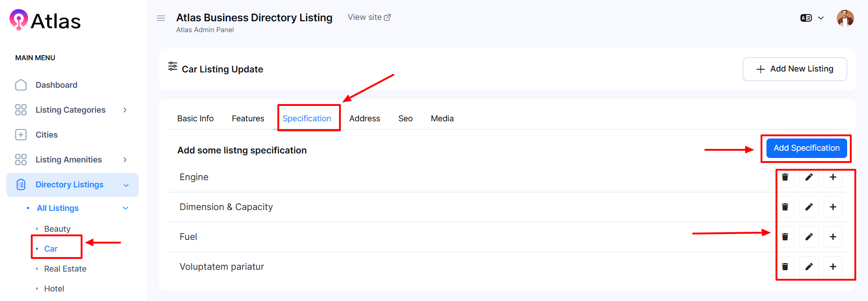Switch to the Features tab
Viewport: 868px width, 301px height.
point(248,119)
